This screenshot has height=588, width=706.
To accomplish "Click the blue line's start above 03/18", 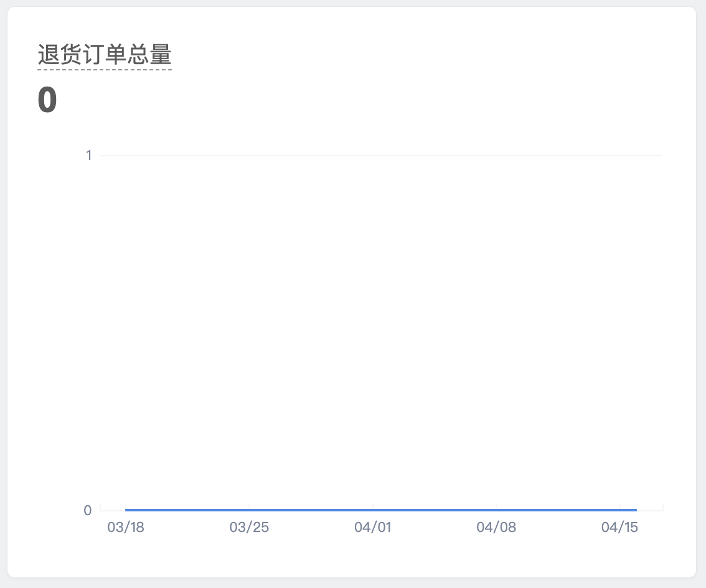I will tap(126, 510).
